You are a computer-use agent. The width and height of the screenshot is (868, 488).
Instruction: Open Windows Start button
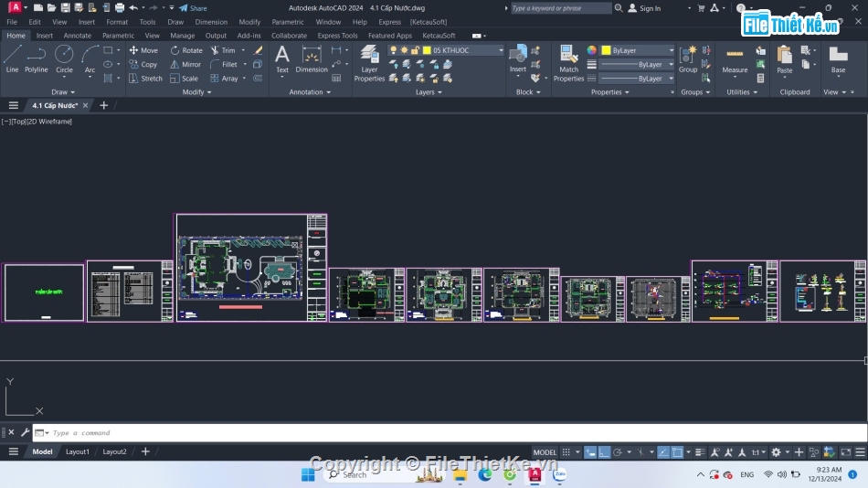308,474
